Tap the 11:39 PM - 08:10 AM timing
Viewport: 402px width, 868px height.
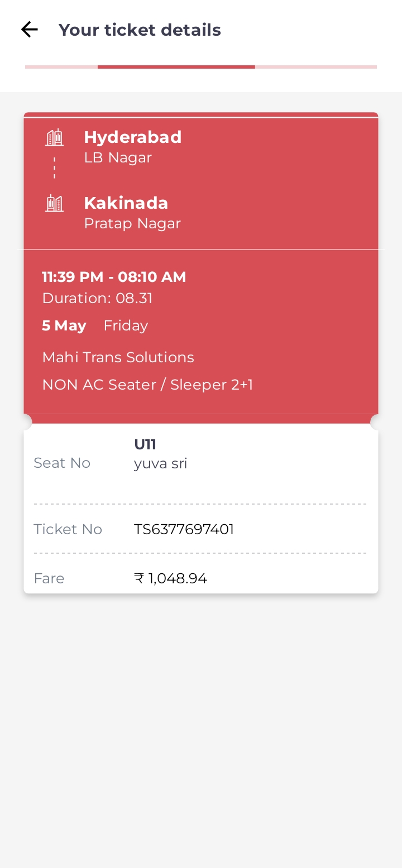click(x=114, y=277)
